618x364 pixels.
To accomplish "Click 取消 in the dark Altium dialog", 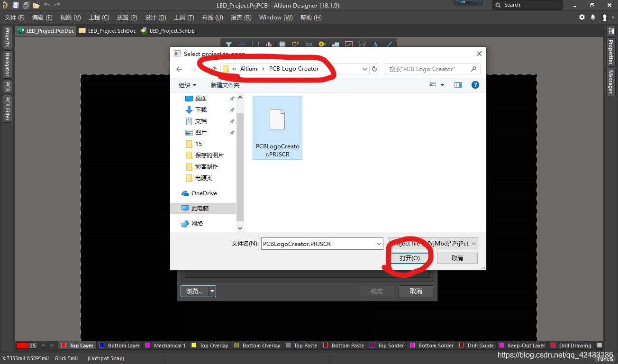I will [416, 291].
